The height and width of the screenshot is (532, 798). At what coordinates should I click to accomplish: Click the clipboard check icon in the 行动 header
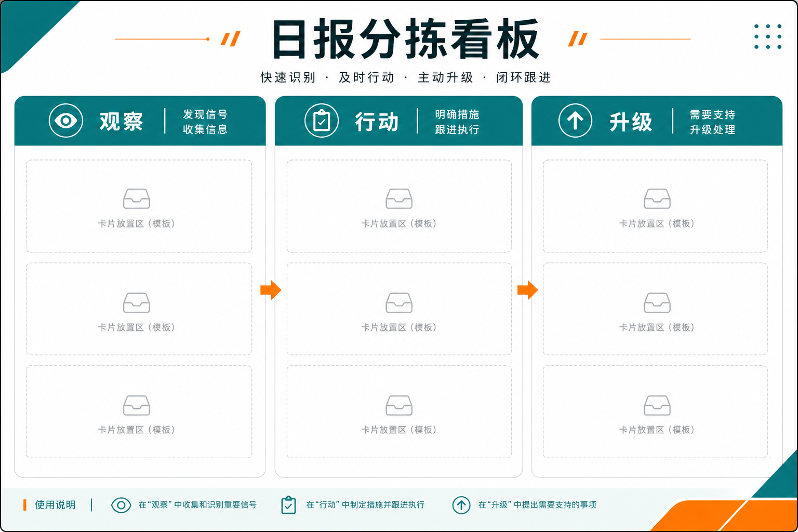coord(322,121)
